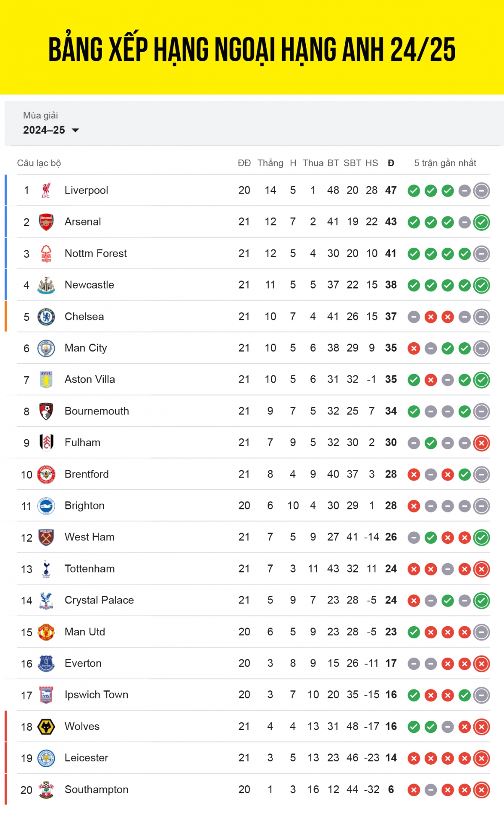Screen dimensions: 504x816
Task: Click Southampton's most recent loss indicator
Action: point(481,790)
